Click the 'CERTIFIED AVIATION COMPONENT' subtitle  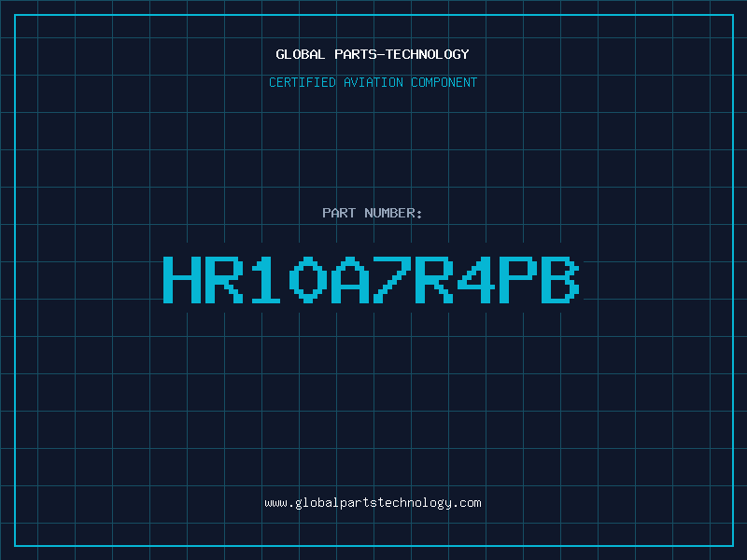[373, 82]
